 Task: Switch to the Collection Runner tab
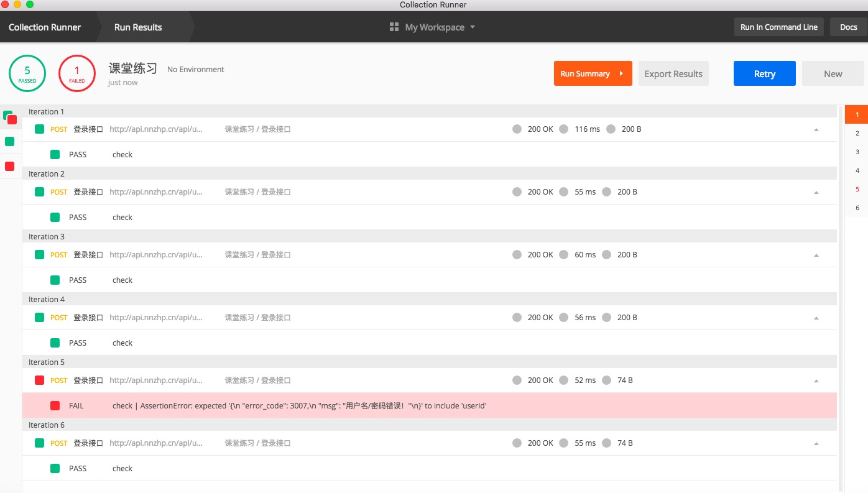44,27
